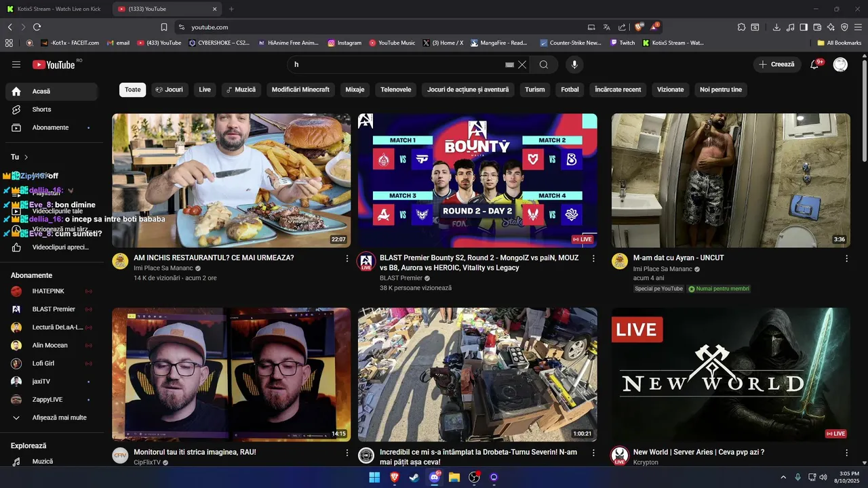
Task: Open Abonamente from the sidebar
Action: tap(52, 127)
